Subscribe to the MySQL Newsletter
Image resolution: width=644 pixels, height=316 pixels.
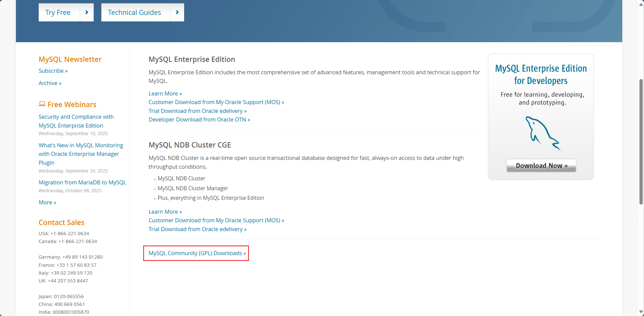coord(53,71)
